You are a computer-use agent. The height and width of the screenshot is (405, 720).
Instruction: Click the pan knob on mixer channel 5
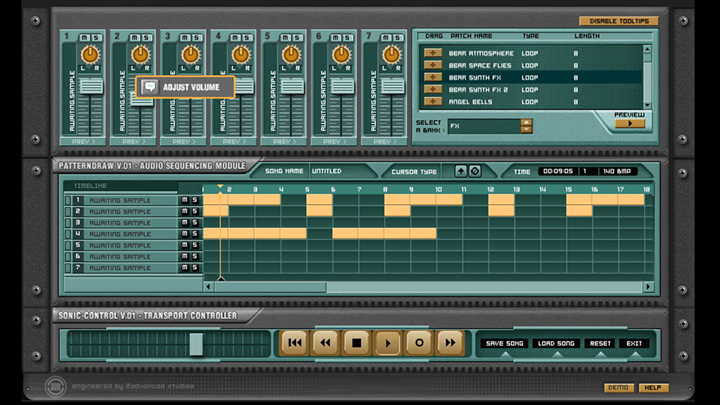(291, 55)
